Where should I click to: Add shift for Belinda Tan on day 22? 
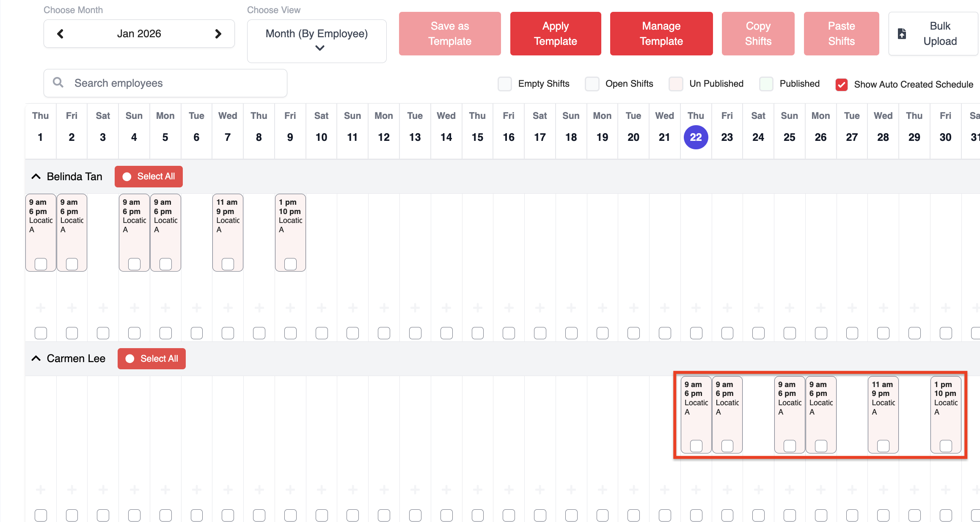pos(696,308)
